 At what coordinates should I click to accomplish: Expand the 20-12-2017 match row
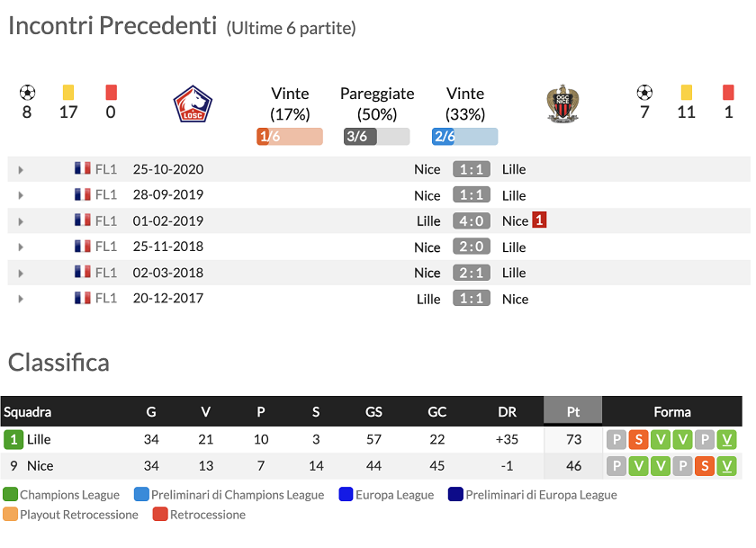(x=21, y=299)
